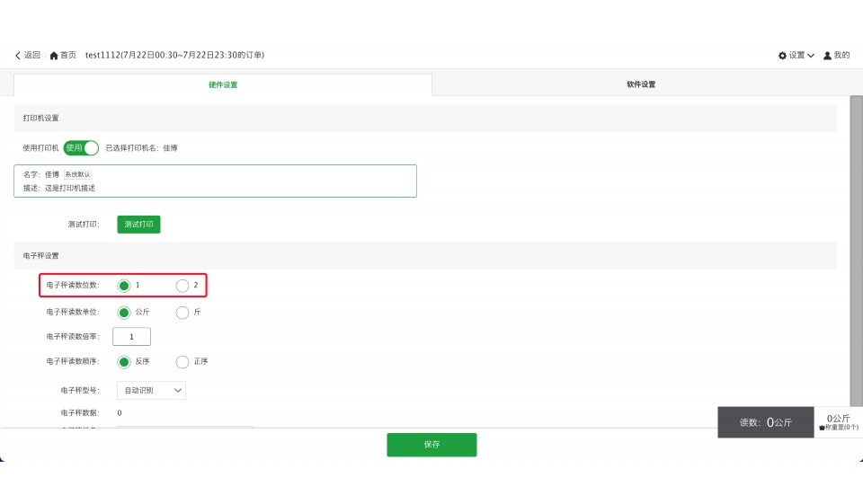Expand the 设置 dropdown chevron in header
Viewport: 863px width, 504px height.
pos(811,56)
